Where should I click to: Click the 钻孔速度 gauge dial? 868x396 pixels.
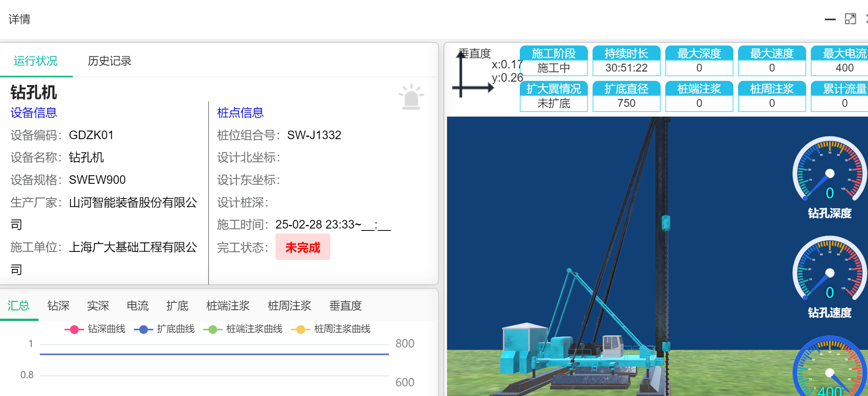[829, 270]
